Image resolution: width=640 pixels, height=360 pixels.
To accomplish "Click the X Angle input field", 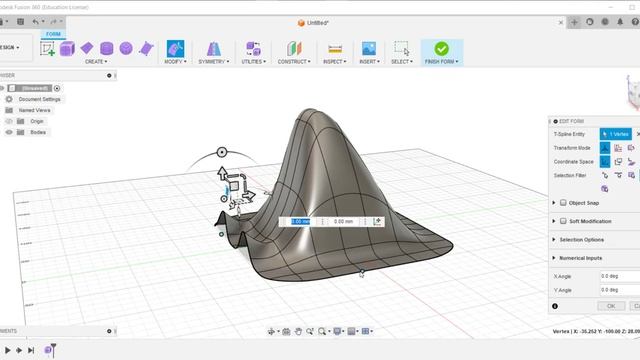I will (620, 276).
